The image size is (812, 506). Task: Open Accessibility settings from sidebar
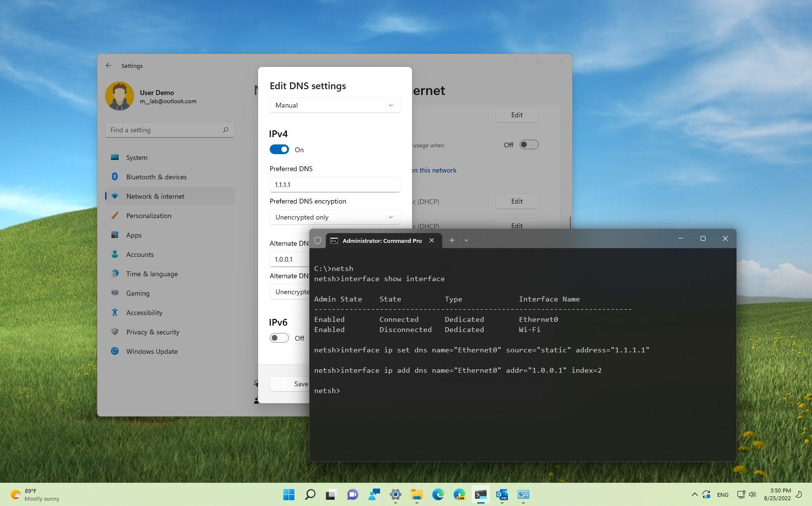(144, 313)
